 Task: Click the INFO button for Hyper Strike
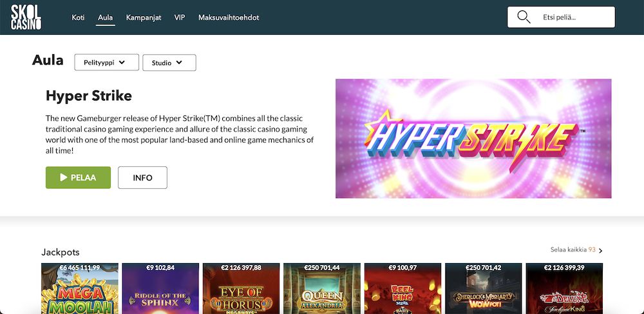(x=142, y=177)
